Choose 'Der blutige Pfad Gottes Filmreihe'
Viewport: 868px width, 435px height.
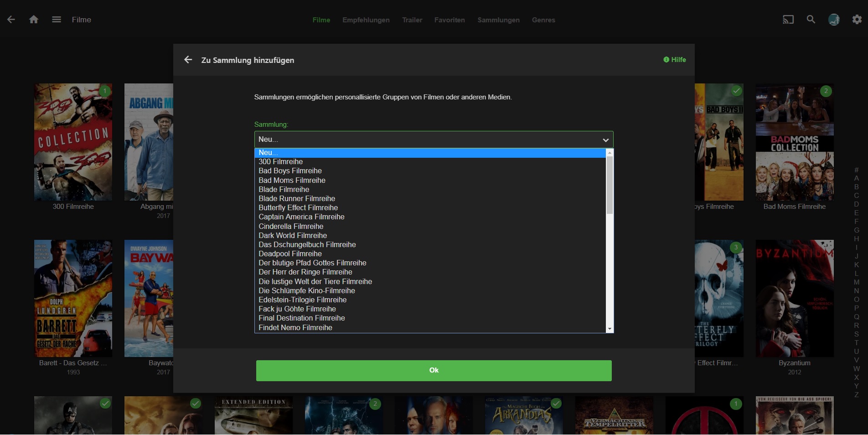tap(430, 263)
